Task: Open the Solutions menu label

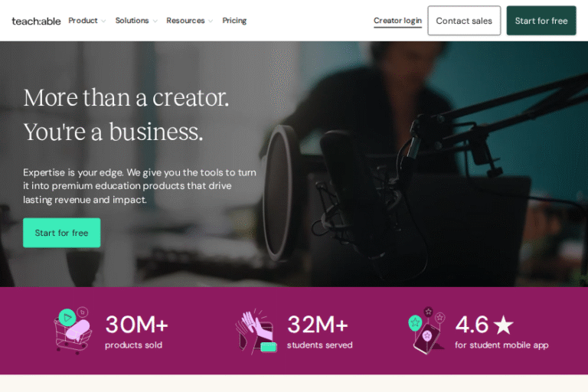Action: tap(132, 21)
